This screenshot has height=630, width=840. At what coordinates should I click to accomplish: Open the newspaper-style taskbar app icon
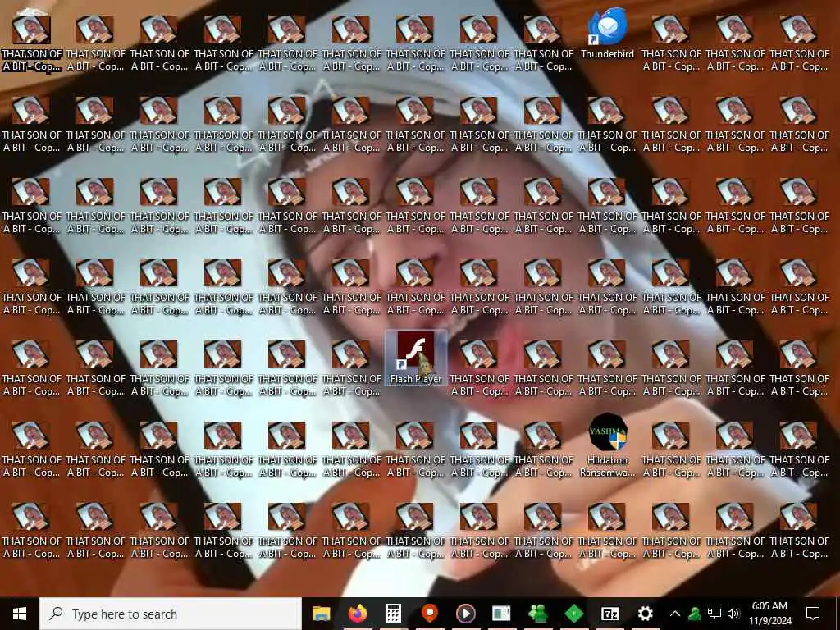pos(501,614)
